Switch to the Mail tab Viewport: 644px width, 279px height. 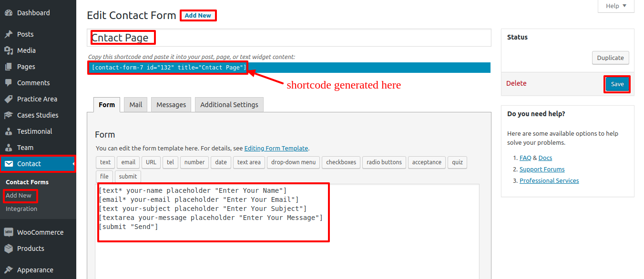(x=136, y=105)
